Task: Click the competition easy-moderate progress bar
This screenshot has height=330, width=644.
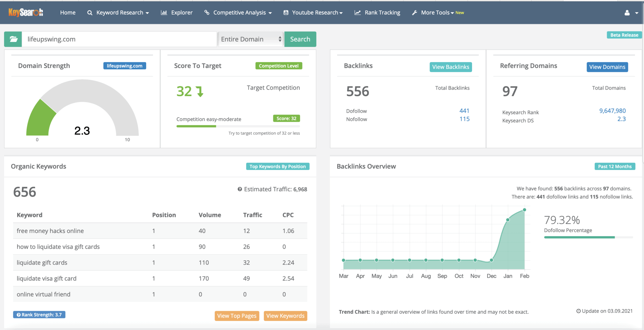Action: (x=238, y=126)
